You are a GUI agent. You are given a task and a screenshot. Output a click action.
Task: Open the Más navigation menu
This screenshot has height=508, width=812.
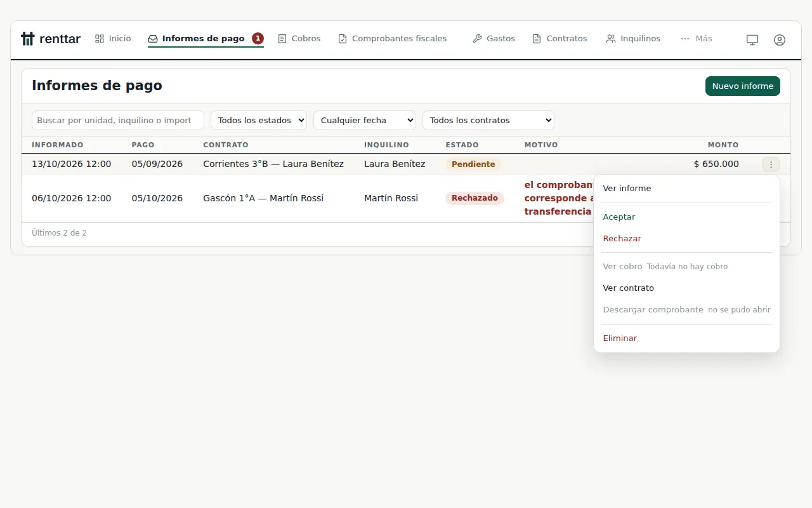(697, 39)
